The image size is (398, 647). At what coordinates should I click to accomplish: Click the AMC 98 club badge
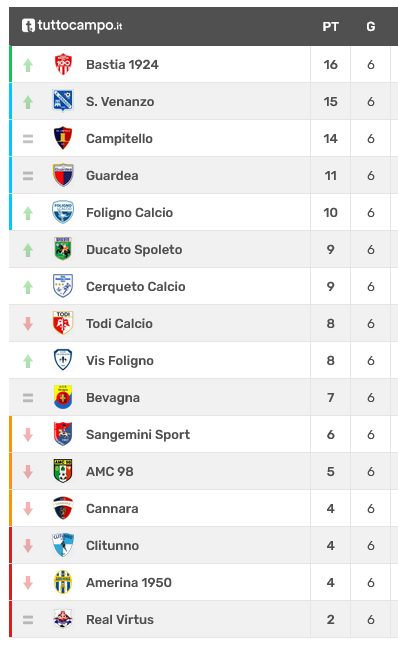63,471
